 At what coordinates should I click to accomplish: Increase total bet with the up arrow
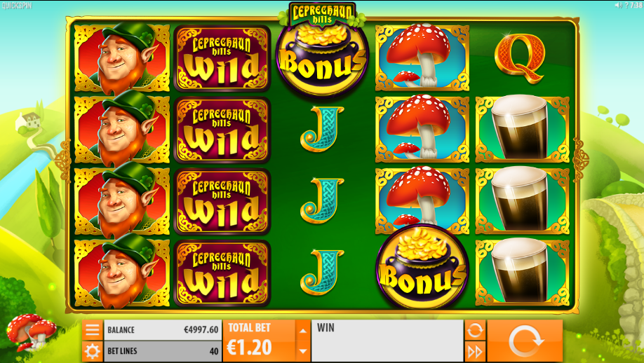tap(302, 331)
